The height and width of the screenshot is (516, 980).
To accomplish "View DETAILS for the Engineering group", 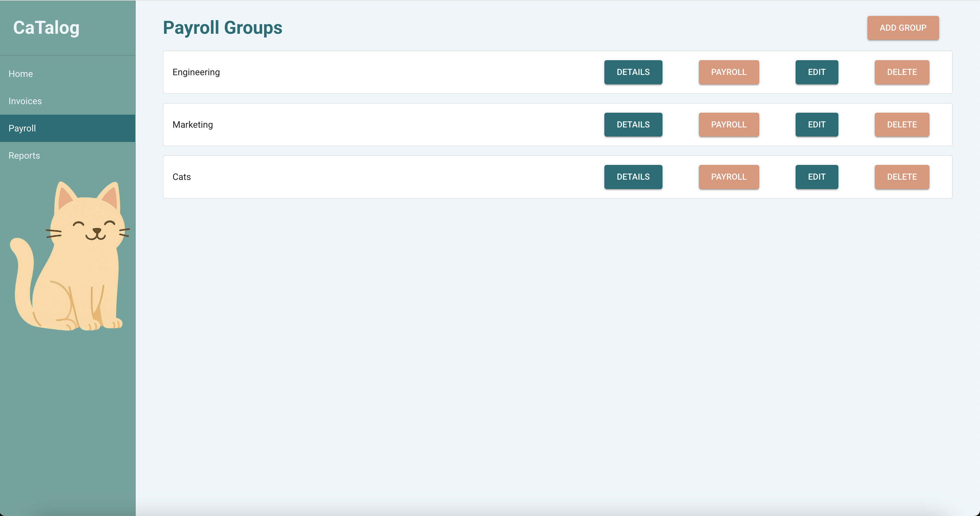I will 633,72.
